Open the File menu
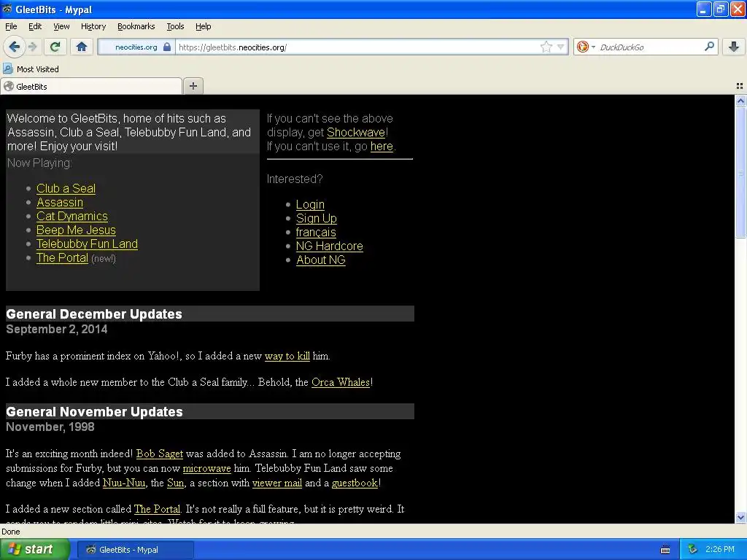 (11, 27)
